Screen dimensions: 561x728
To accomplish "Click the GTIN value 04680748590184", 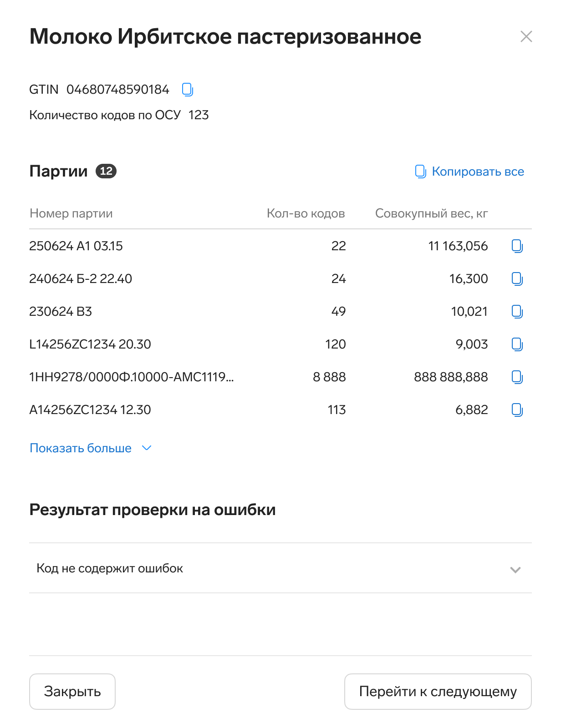I will (118, 90).
